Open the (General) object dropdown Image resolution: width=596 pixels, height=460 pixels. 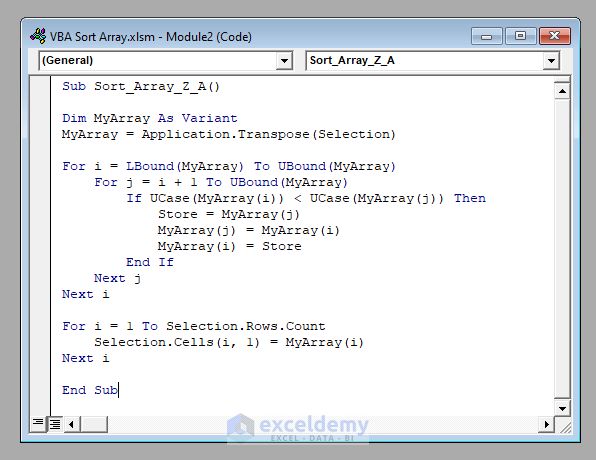284,60
